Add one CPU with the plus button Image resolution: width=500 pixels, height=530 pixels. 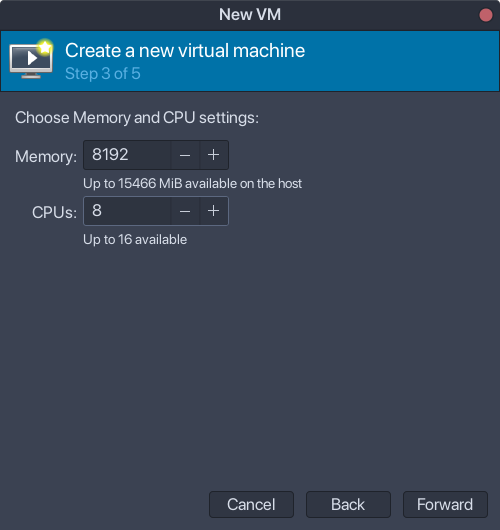click(x=214, y=211)
